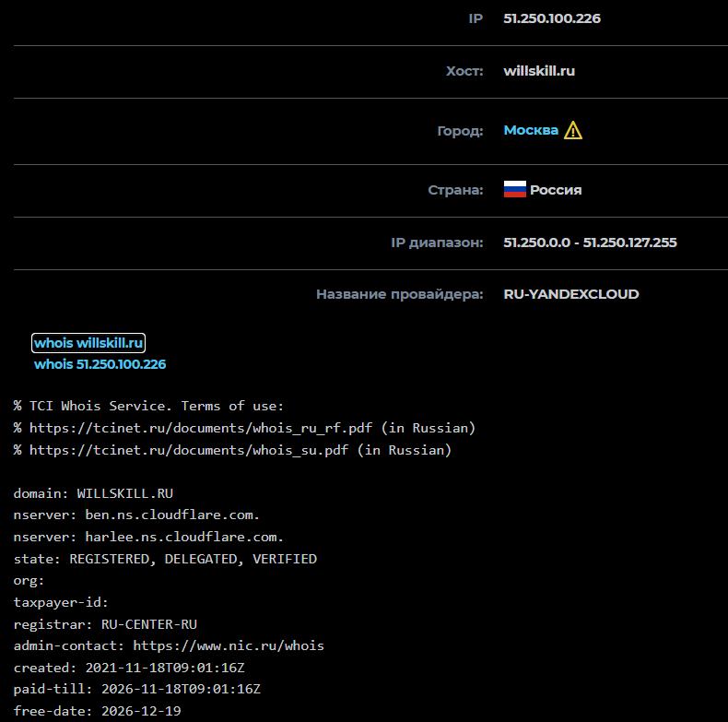Viewport: 728px width, 722px height.
Task: Open the 'whois 51.250.100.226' link
Action: [x=100, y=364]
